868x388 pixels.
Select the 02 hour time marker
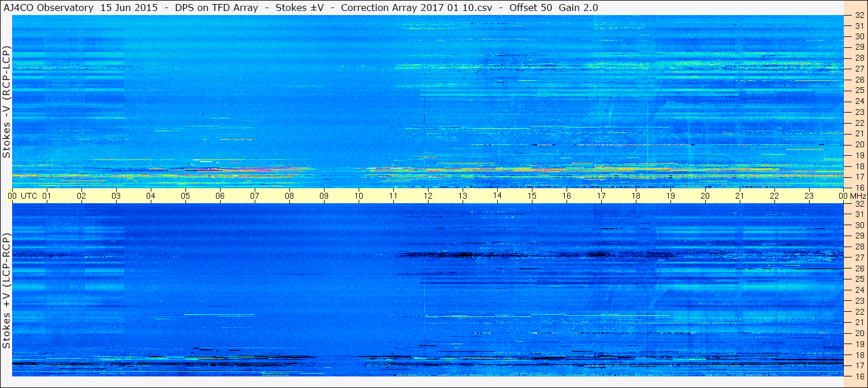(x=81, y=196)
